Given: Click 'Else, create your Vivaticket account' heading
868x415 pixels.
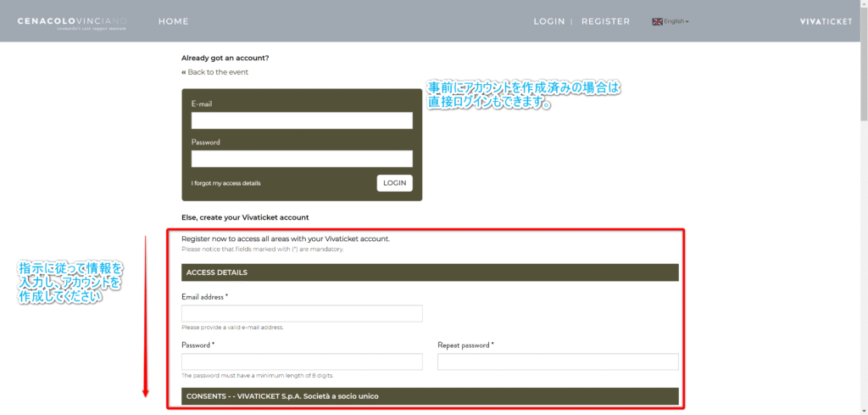Looking at the screenshot, I should [245, 217].
